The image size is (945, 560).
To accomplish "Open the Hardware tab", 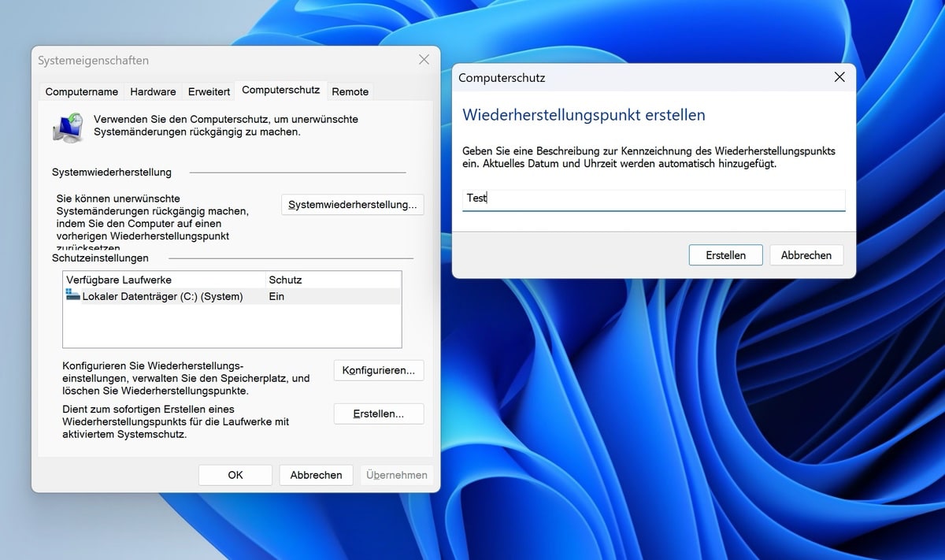I will pyautogui.click(x=153, y=91).
